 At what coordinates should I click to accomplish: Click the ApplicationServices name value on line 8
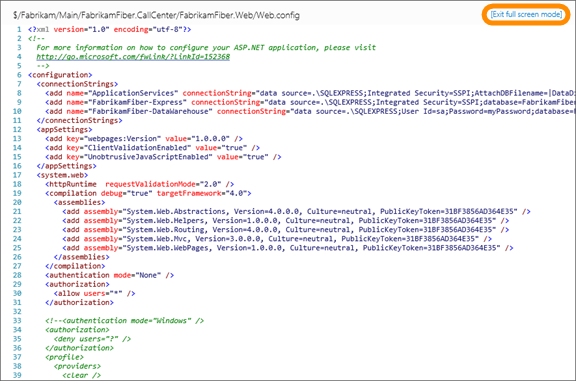133,93
